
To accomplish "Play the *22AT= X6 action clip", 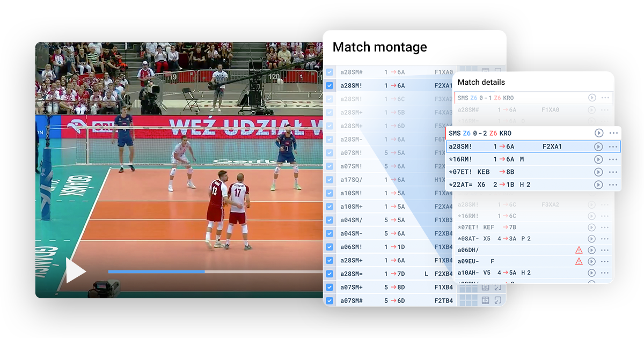I will coord(598,185).
